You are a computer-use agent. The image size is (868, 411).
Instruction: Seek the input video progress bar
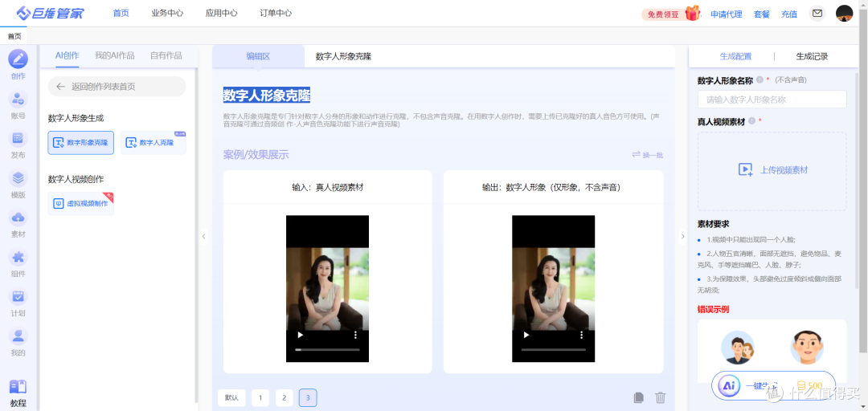[x=327, y=350]
